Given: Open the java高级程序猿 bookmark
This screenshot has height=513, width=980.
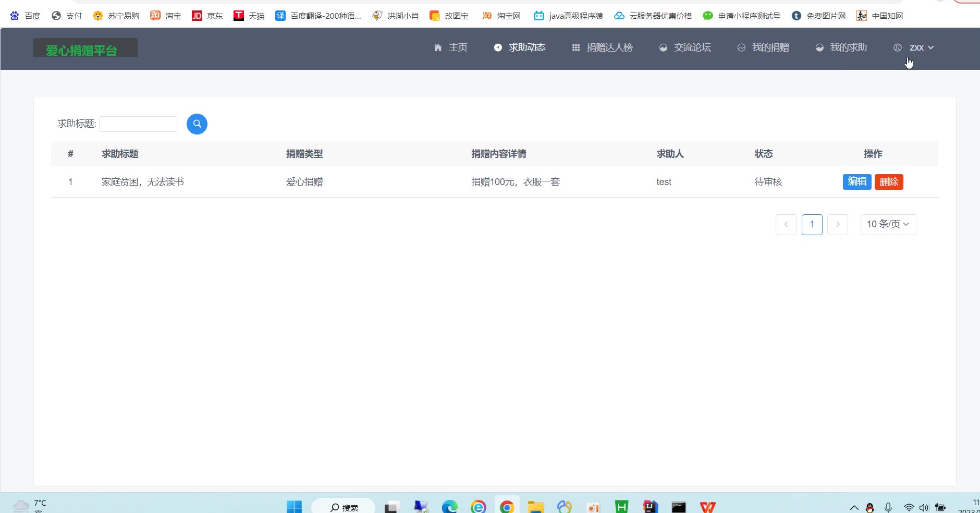Looking at the screenshot, I should (569, 16).
